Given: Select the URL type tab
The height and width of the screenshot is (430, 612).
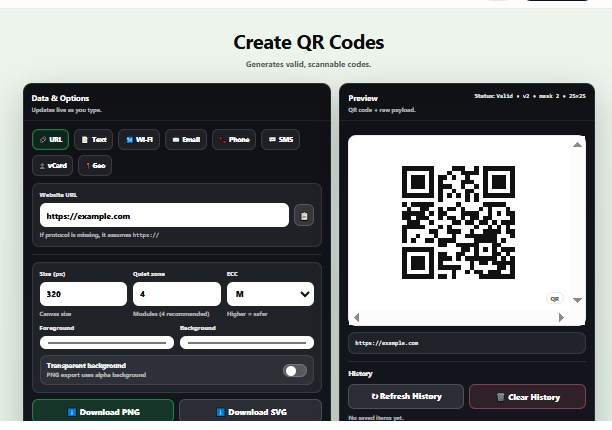Looking at the screenshot, I should (x=50, y=140).
